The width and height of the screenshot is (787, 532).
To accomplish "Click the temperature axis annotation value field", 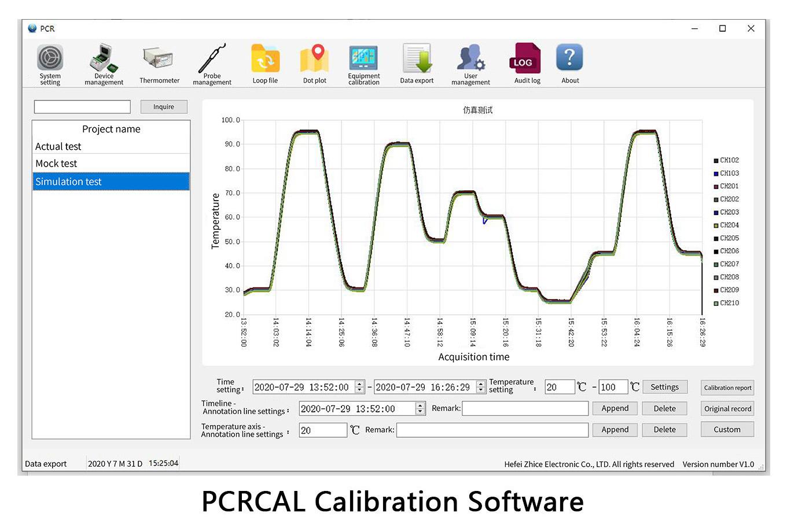I will click(x=323, y=430).
